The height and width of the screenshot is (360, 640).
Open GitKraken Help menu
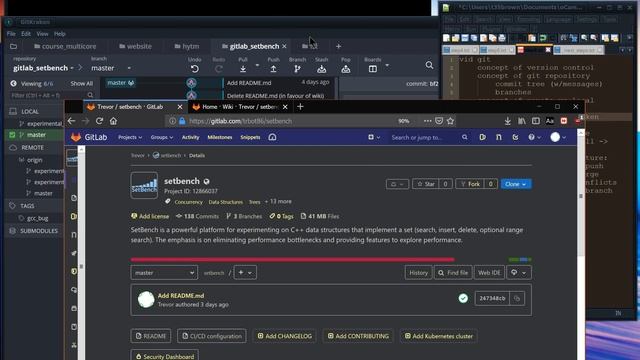(60, 33)
